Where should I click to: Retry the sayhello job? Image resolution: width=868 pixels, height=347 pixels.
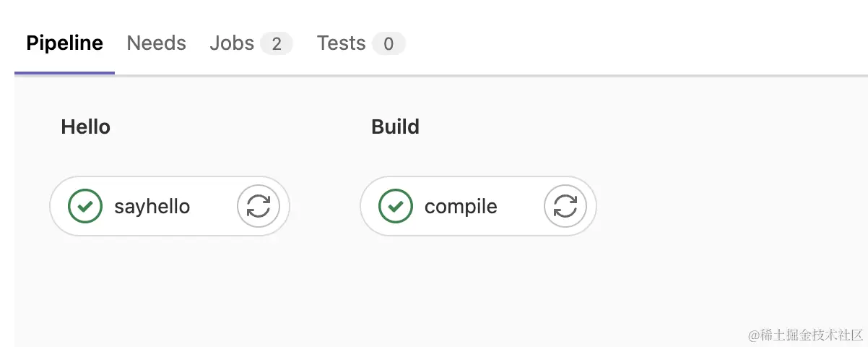[x=259, y=206]
